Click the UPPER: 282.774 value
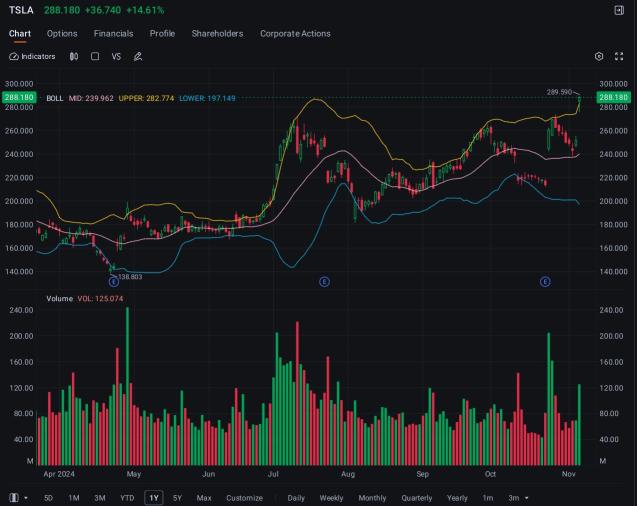The height and width of the screenshot is (506, 637). [146, 98]
